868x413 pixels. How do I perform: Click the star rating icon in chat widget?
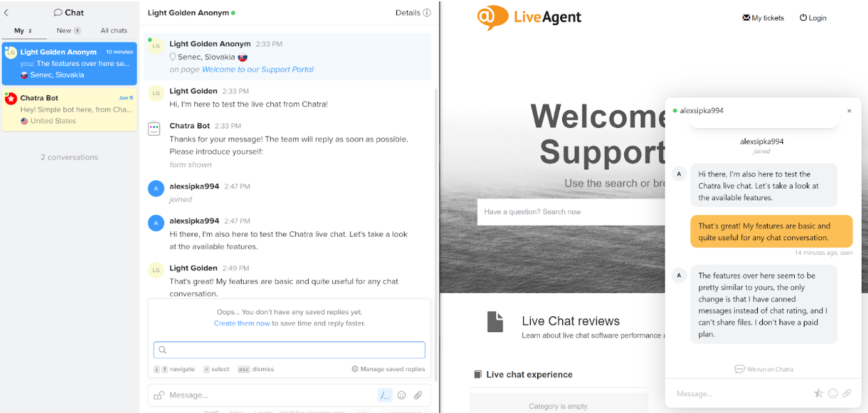click(x=819, y=393)
